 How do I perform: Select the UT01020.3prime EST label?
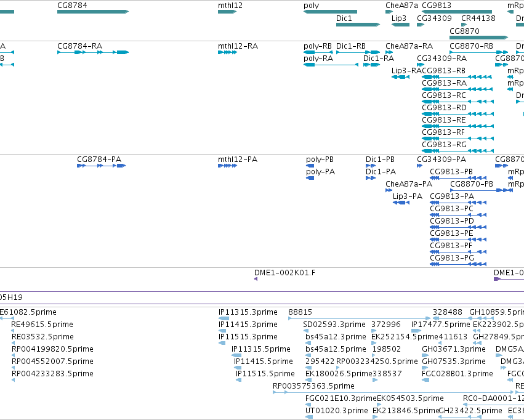coord(337,411)
